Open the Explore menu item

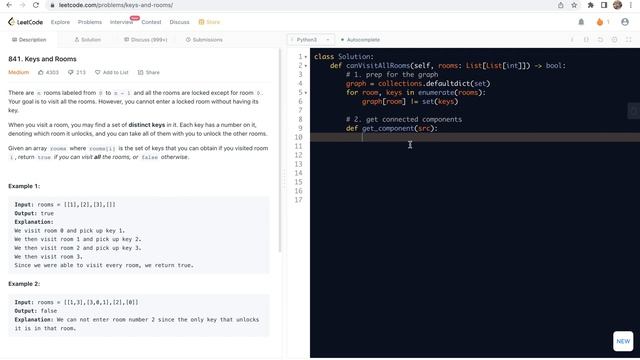60,22
